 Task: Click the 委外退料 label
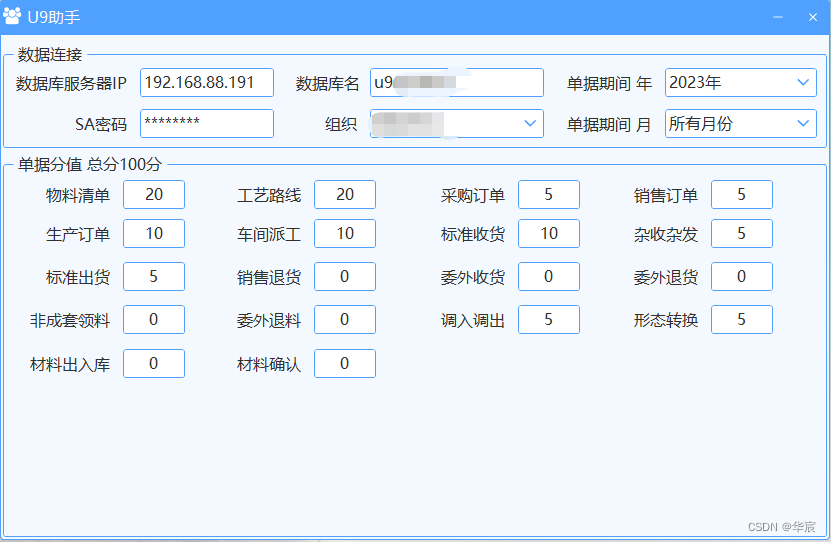click(269, 321)
